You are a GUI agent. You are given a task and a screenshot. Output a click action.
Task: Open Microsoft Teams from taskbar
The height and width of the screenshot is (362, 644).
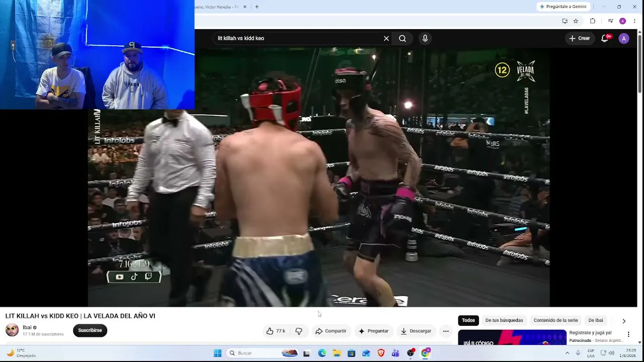395,353
